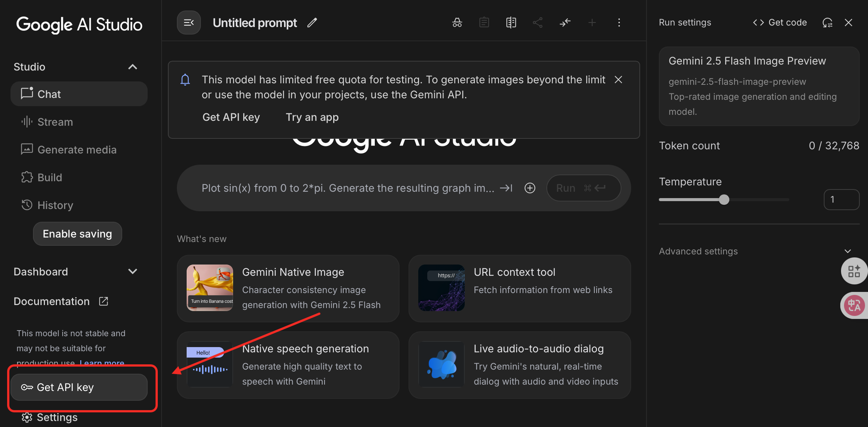Collapse the Studio section chevron
The height and width of the screenshot is (427, 868).
click(133, 67)
